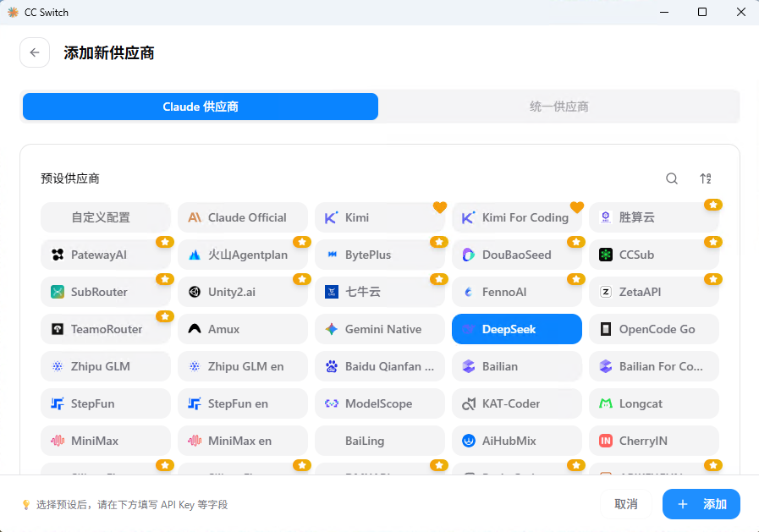Viewport: 759px width, 532px height.
Task: Select BaiLing preset
Action: pos(379,441)
